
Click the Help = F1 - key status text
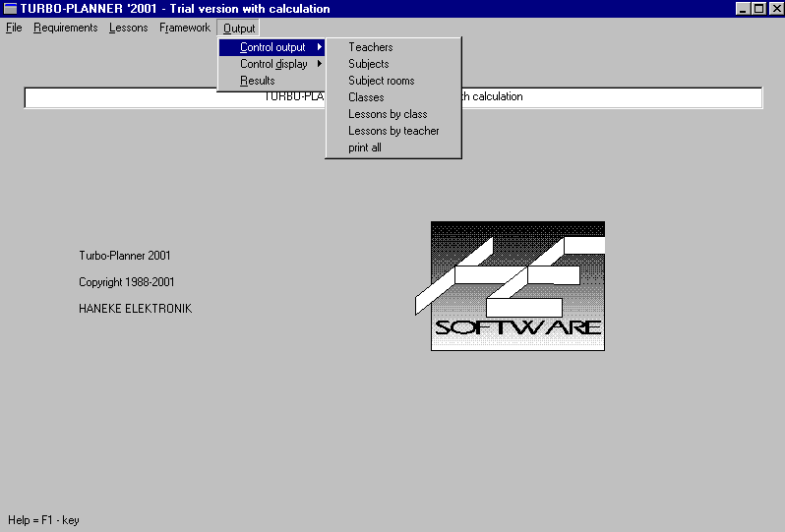pos(43,520)
